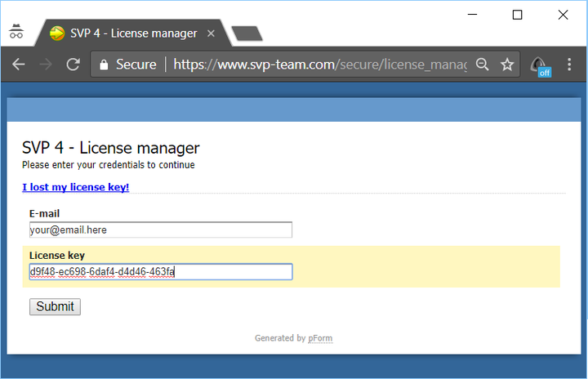Close the browser window
Viewport: 588px width, 379px height.
[x=563, y=15]
